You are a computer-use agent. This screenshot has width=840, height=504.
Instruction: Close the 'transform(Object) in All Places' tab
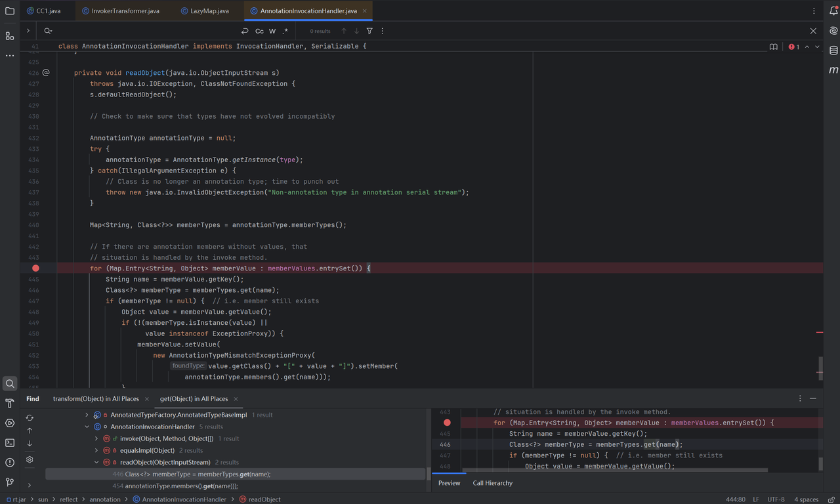(146, 399)
